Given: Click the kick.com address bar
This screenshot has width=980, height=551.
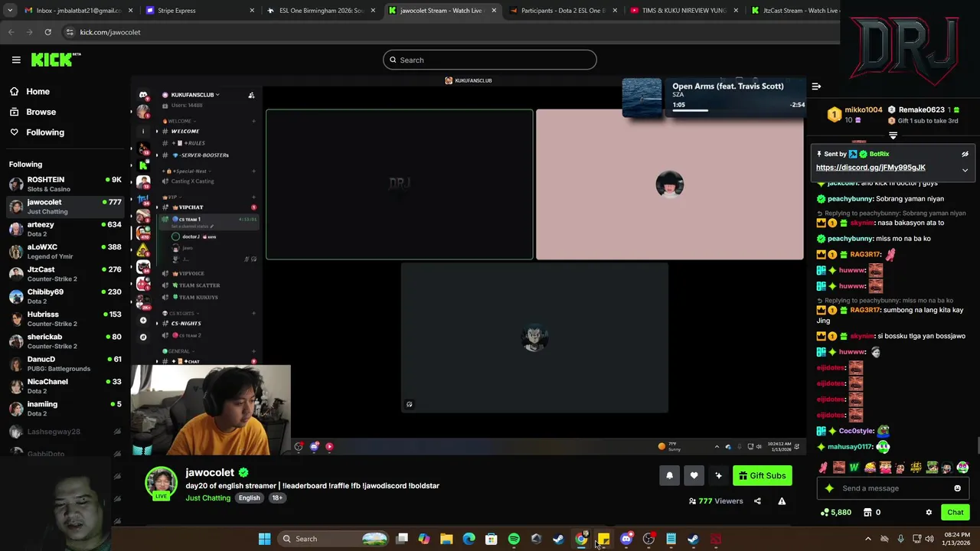Looking at the screenshot, I should 452,32.
